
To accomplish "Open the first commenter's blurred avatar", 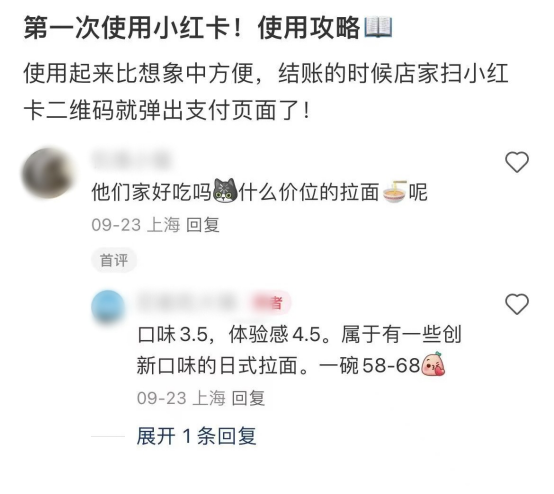I will [x=48, y=173].
